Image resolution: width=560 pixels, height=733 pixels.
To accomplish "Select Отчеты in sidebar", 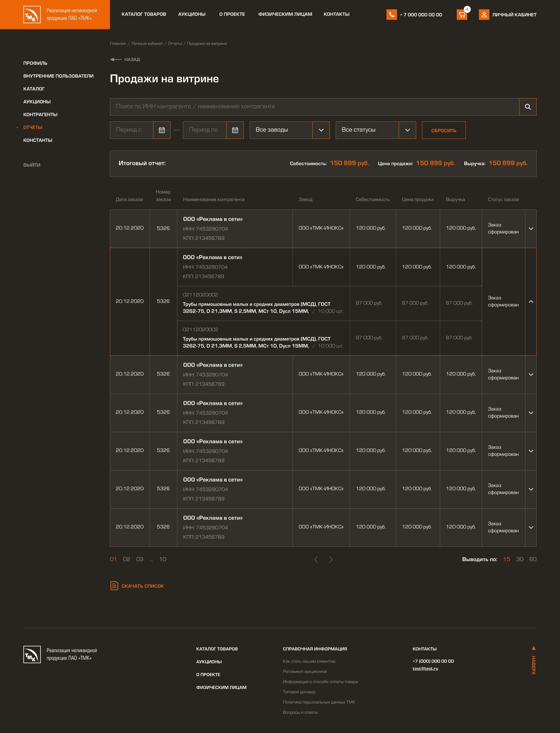I will (33, 128).
